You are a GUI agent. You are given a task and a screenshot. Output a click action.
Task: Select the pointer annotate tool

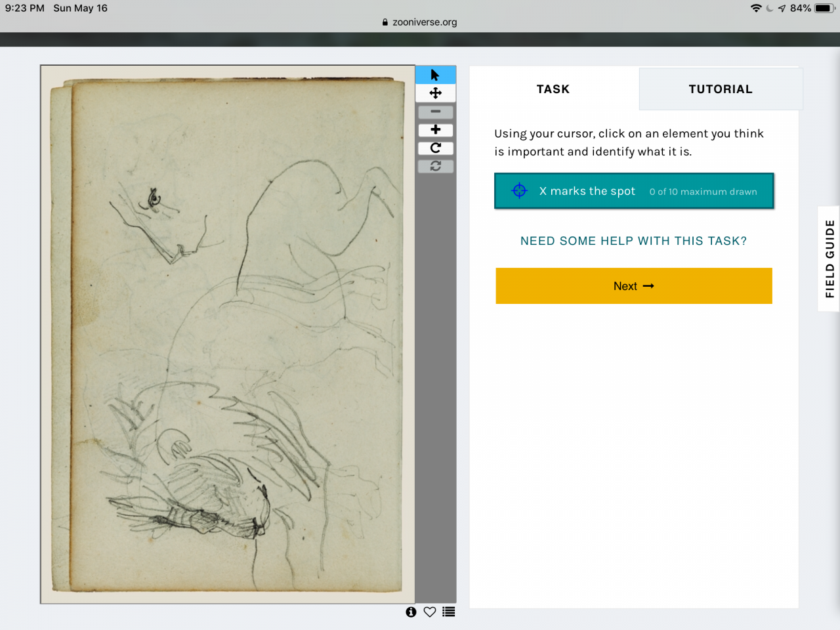tap(435, 75)
